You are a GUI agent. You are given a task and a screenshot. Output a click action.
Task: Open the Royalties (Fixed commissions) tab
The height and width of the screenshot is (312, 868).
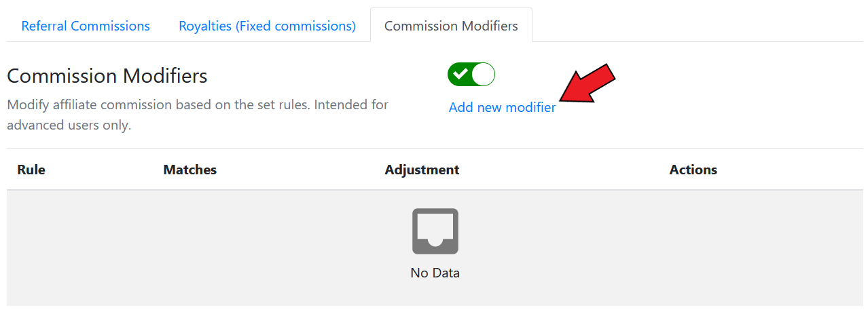(x=267, y=26)
